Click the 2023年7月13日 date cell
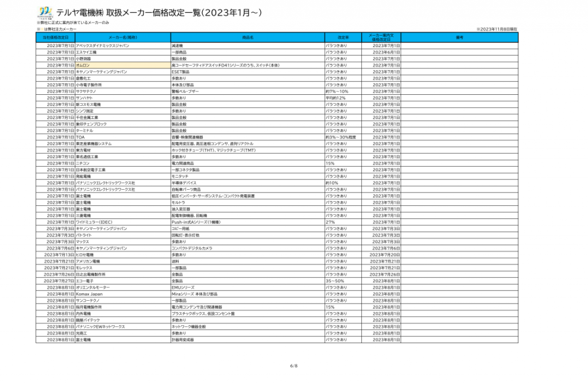Screen dimensions: 588x384 (x=56, y=255)
